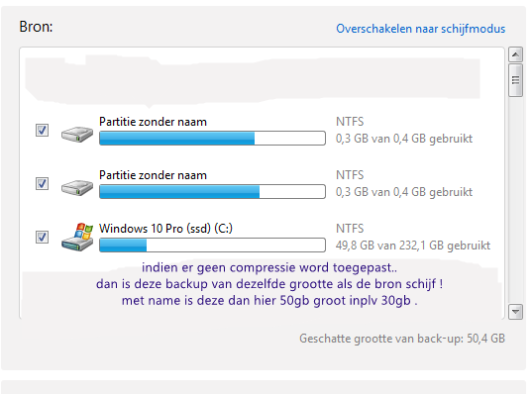The image size is (532, 394).
Task: Click the scrollbar up arrow button
Action: click(515, 54)
